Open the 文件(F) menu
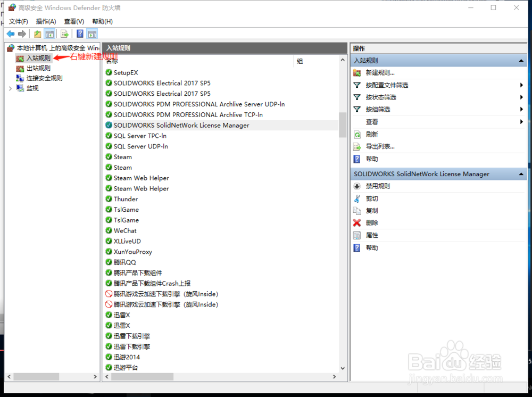 tap(18, 21)
